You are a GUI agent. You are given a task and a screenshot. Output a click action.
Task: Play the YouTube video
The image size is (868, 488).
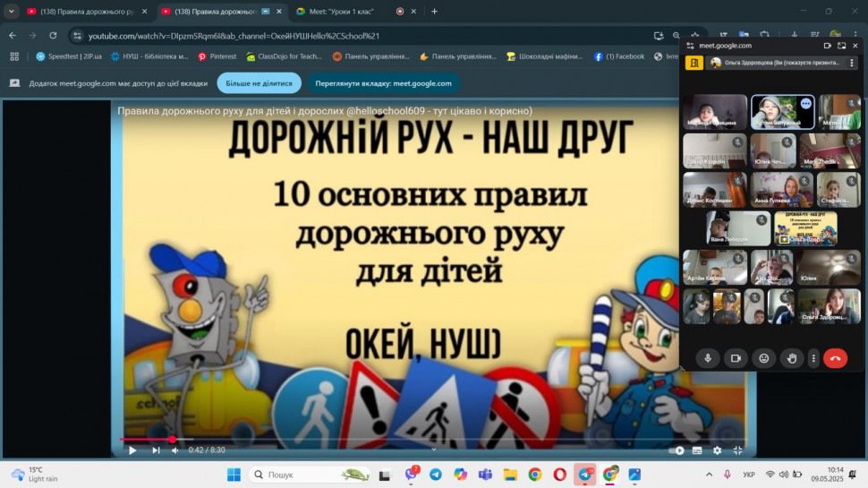point(132,450)
